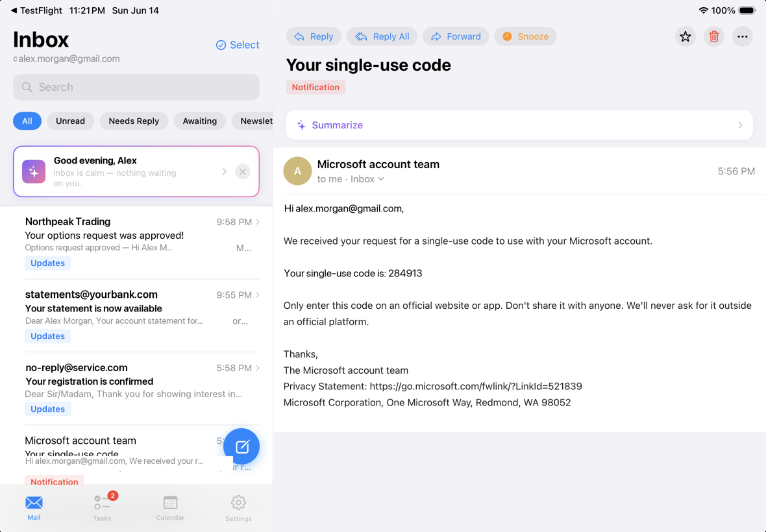Snooze this email

point(526,36)
